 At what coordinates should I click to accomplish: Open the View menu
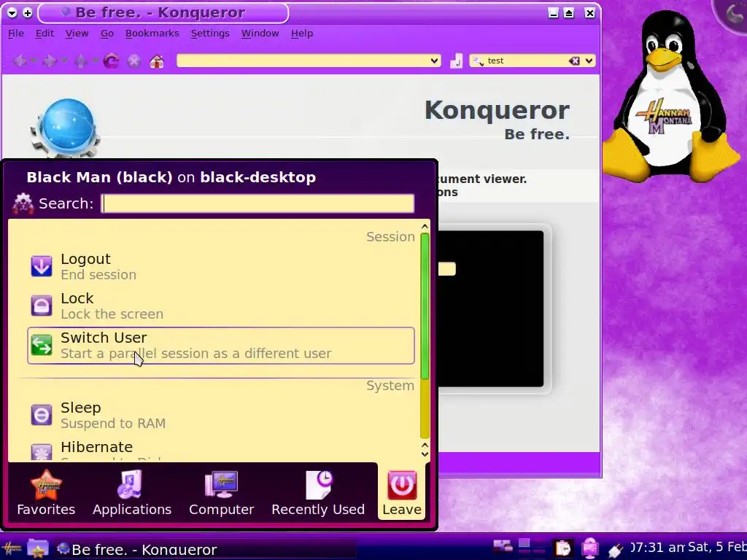(x=77, y=34)
